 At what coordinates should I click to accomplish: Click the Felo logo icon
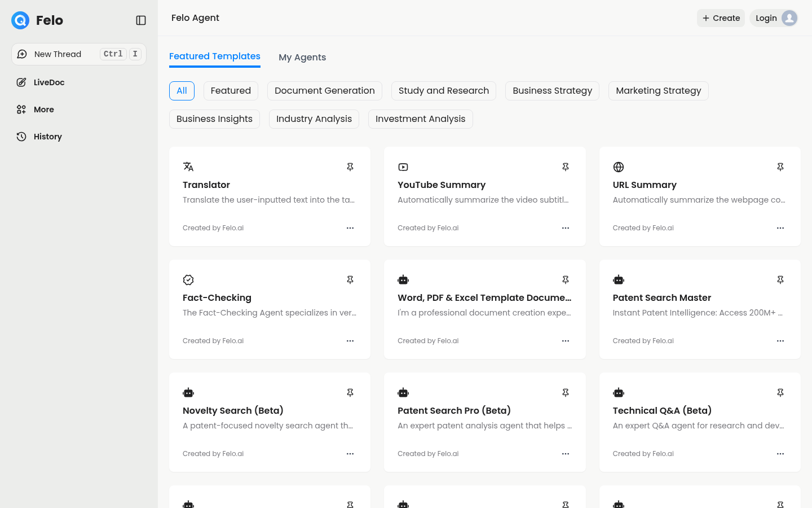20,20
